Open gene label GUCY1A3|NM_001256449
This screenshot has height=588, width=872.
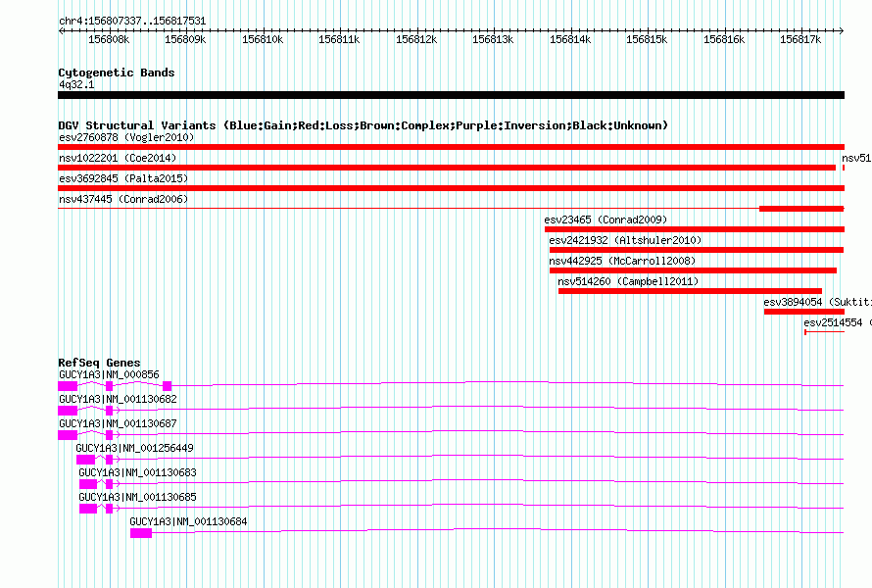click(134, 449)
